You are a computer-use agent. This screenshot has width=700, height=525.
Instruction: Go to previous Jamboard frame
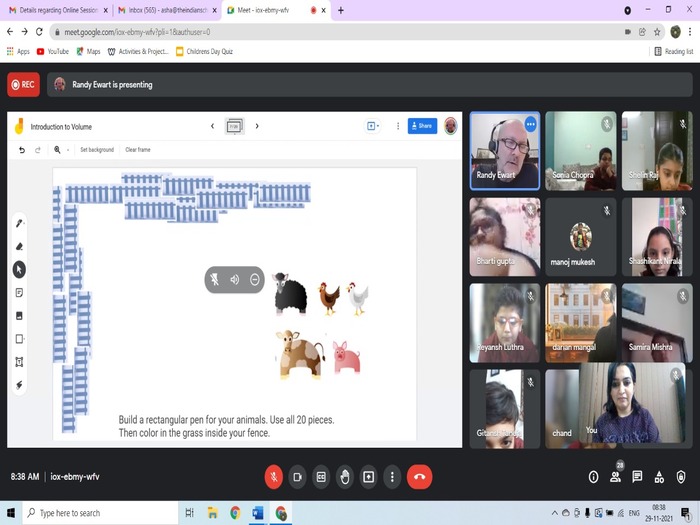(x=212, y=126)
